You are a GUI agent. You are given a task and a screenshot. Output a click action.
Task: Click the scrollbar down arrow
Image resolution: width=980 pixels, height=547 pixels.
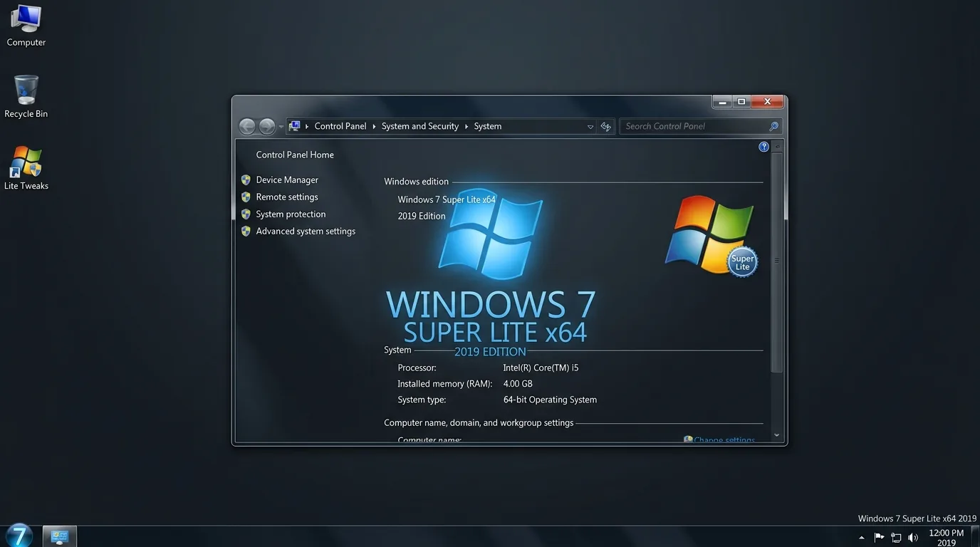[x=776, y=435]
